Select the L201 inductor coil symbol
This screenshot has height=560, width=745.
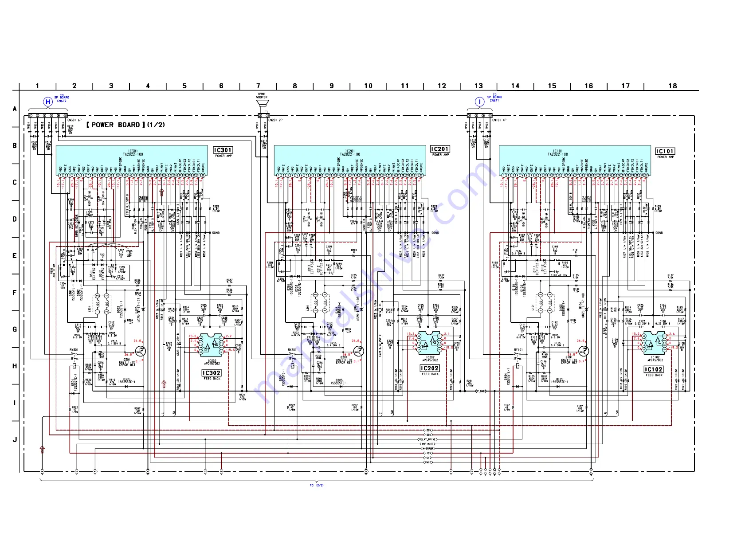[320, 303]
